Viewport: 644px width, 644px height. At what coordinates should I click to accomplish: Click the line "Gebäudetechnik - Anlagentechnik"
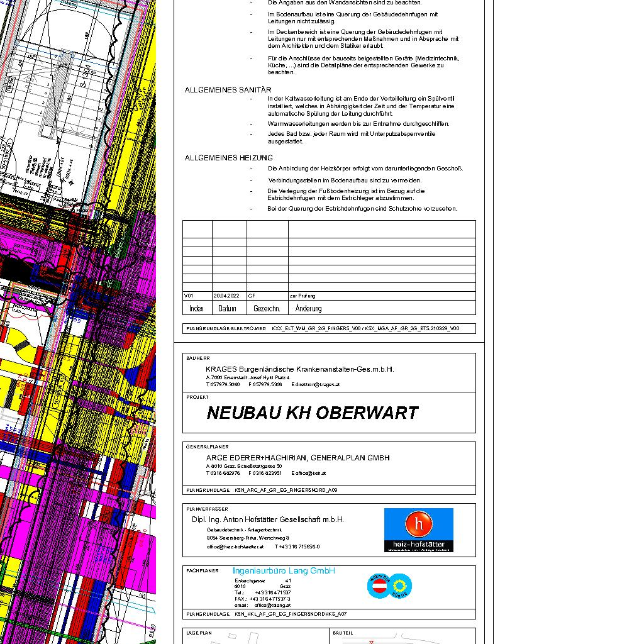tap(244, 530)
